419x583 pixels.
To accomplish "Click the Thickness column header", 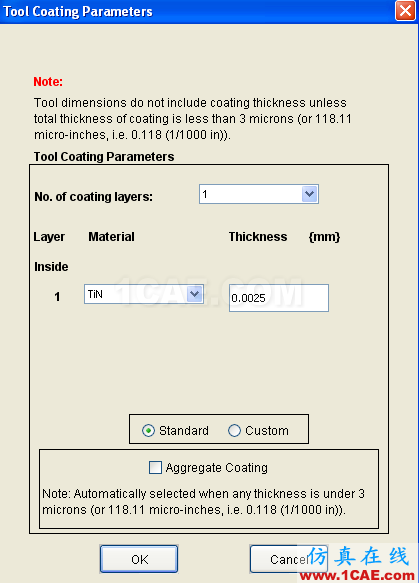I will pyautogui.click(x=258, y=237).
